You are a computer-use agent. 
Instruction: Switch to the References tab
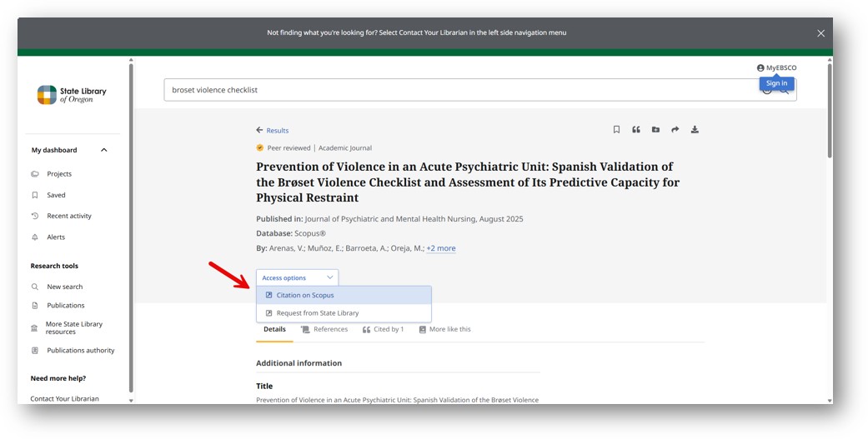pos(324,330)
